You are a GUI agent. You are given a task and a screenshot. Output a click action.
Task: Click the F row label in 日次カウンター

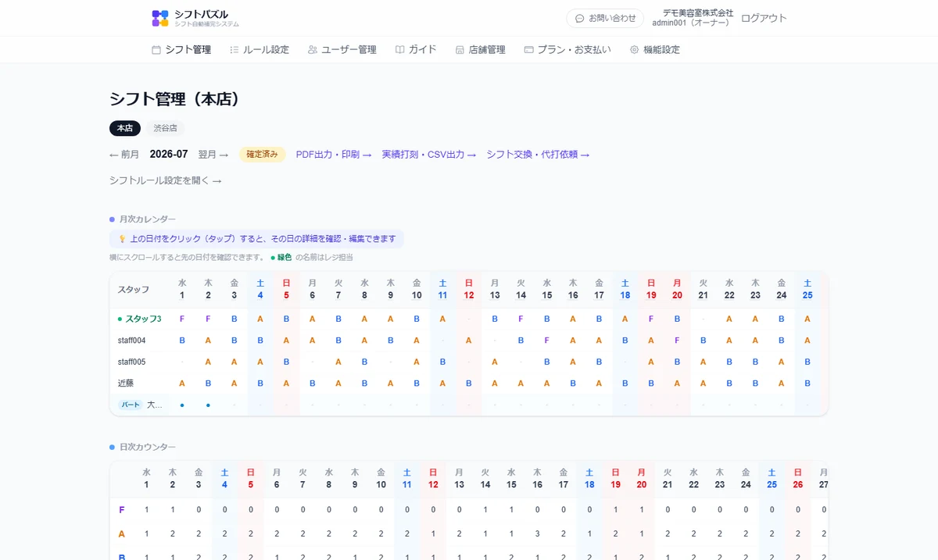pos(121,510)
